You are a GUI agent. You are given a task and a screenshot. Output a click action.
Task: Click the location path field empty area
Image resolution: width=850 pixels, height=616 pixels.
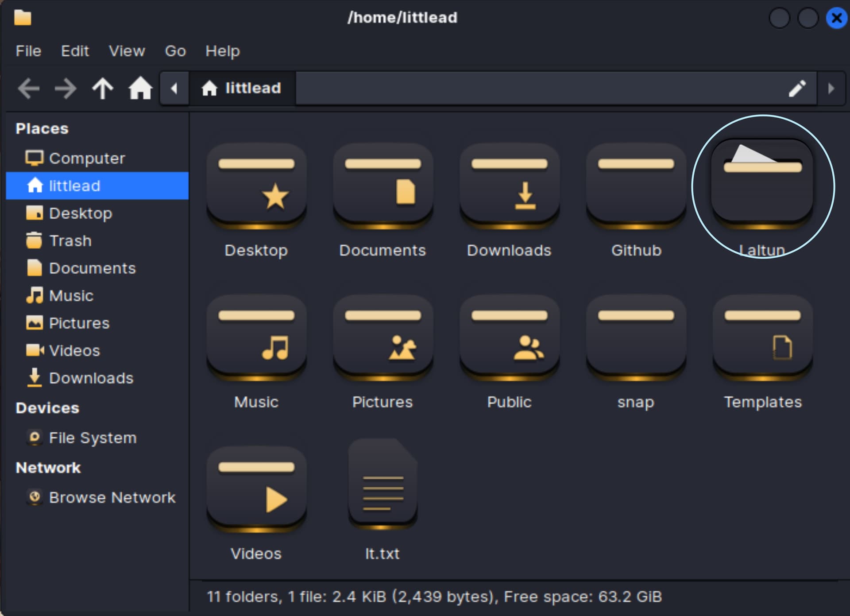pos(540,88)
